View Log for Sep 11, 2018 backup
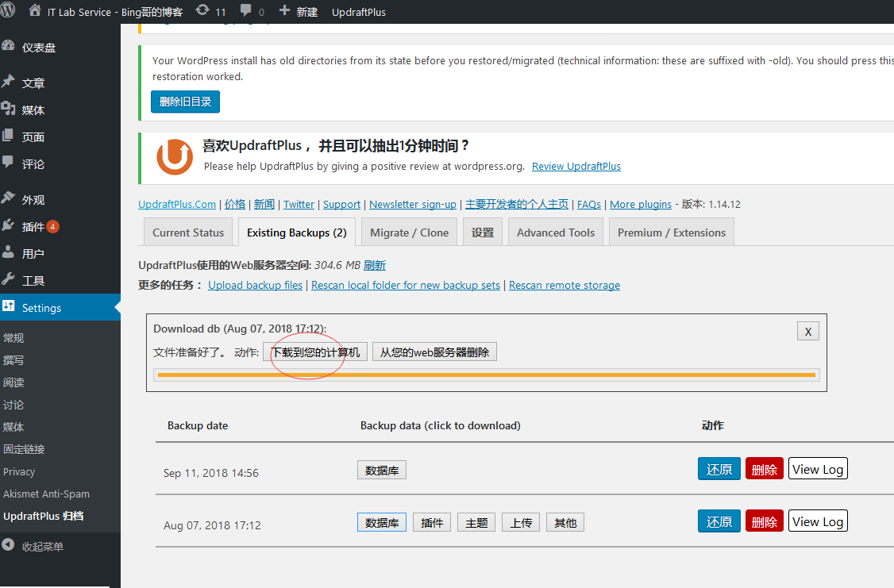894x588 pixels. [x=818, y=469]
